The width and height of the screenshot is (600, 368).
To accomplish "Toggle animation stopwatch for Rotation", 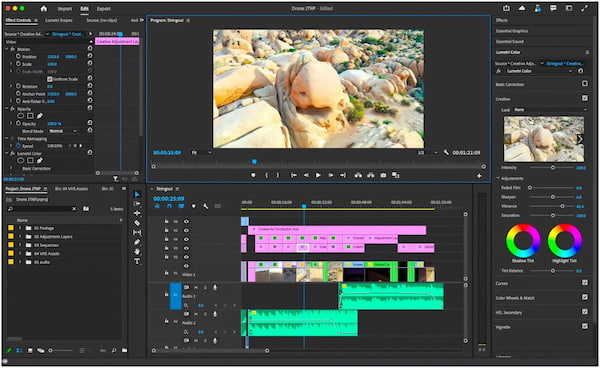I will (18, 86).
